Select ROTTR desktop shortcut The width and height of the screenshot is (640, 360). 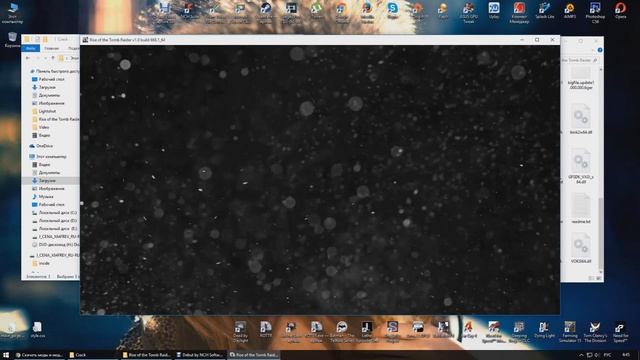point(266,329)
